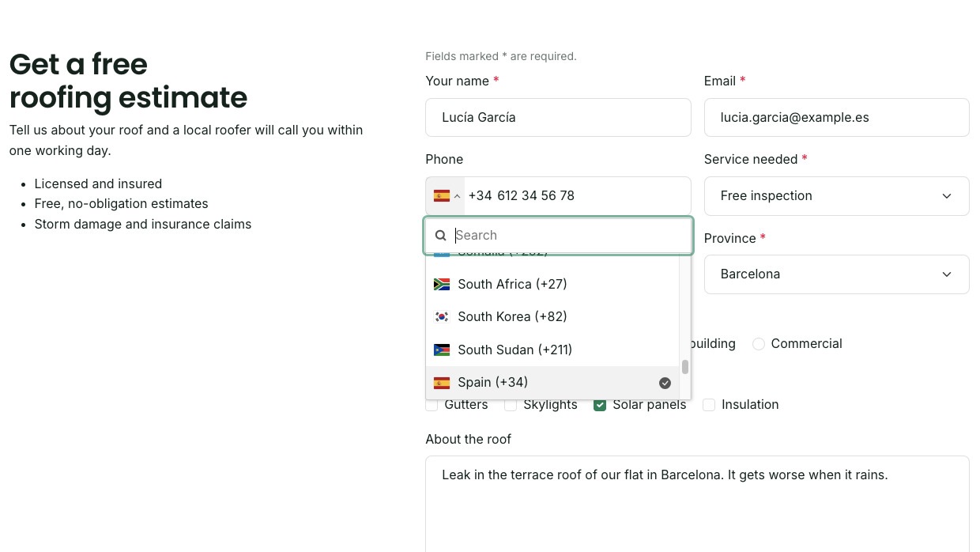Viewport: 980px width, 552px height.
Task: Click the checkmark icon beside Spain (+34)
Action: tap(665, 383)
